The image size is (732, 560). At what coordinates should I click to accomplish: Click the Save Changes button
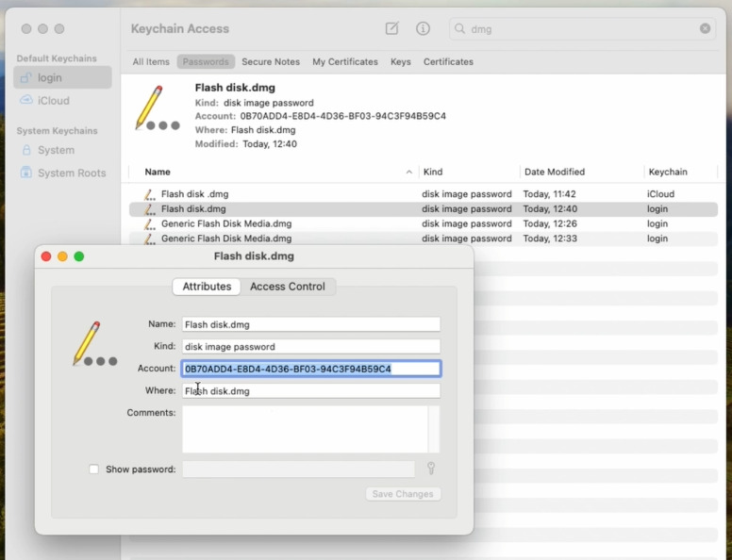pos(404,494)
